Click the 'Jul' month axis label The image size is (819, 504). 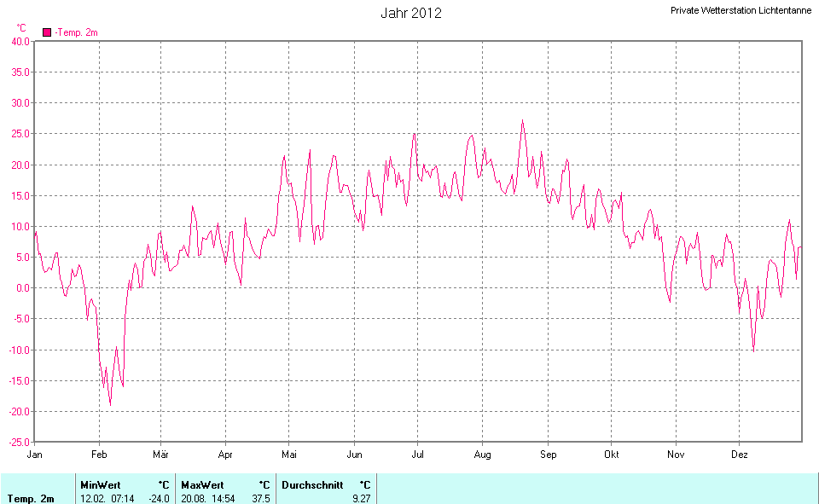tap(417, 455)
